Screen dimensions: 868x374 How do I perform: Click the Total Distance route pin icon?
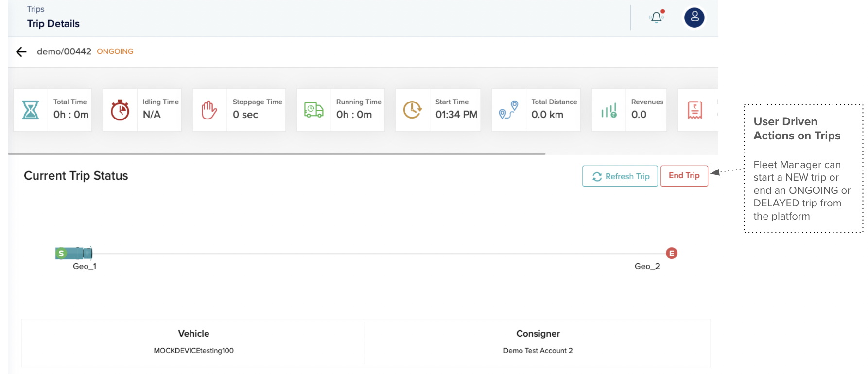[x=509, y=110]
